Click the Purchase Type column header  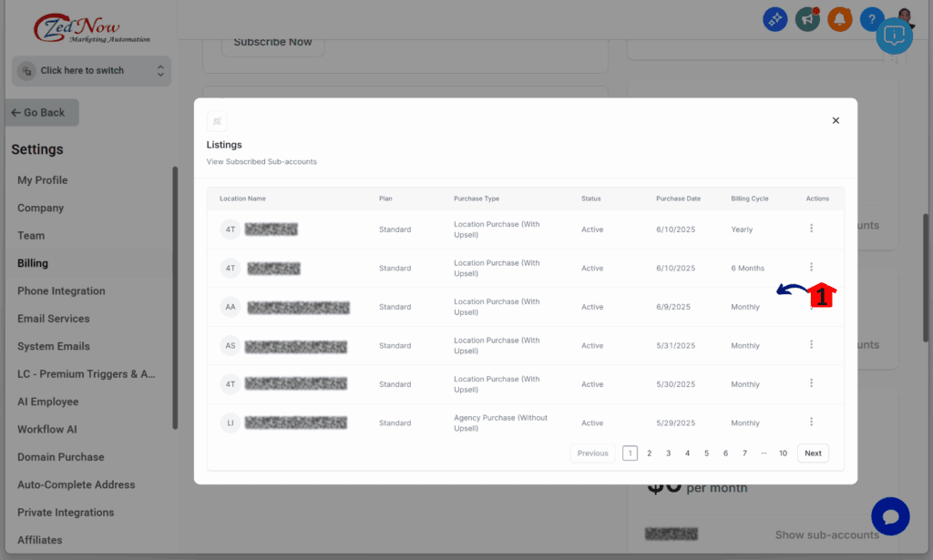click(x=477, y=199)
